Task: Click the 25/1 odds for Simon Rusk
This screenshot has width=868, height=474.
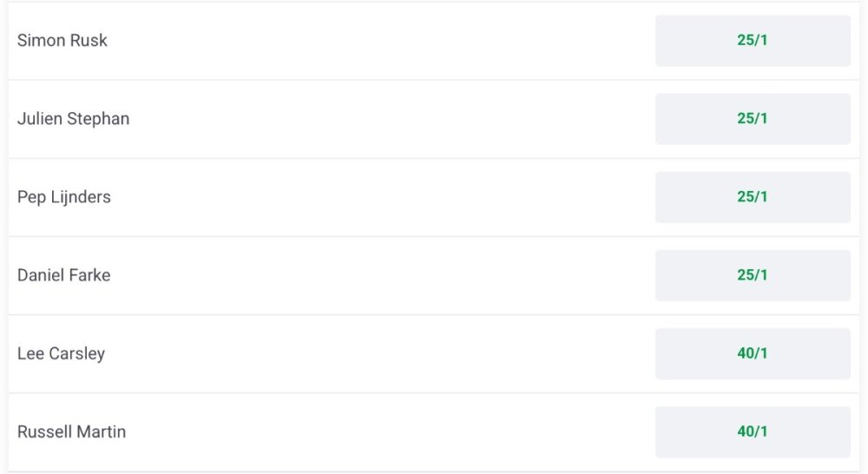Action: (752, 41)
